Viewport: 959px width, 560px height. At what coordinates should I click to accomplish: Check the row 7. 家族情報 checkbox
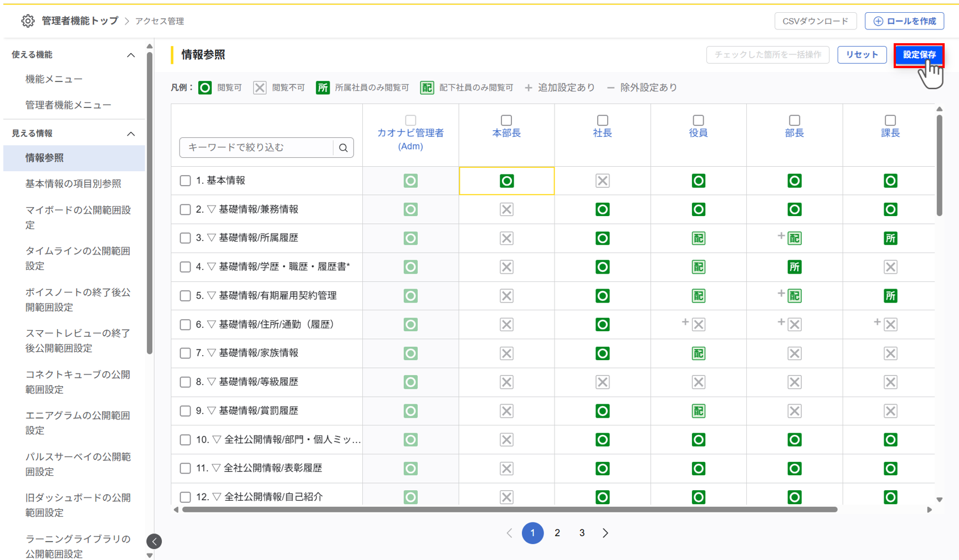click(x=185, y=353)
